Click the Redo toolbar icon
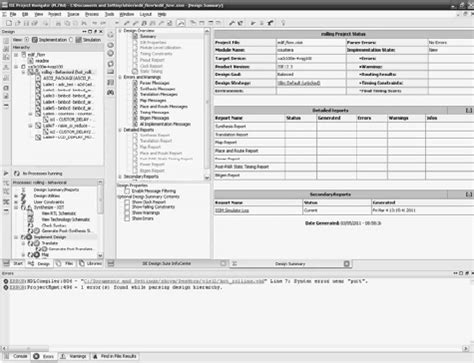The height and width of the screenshot is (363, 474). [x=103, y=23]
